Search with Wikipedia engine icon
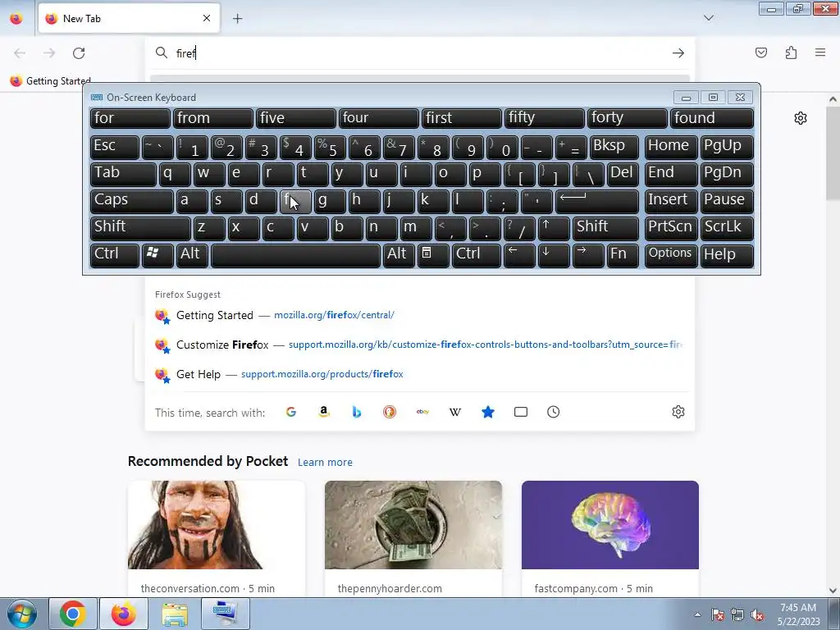The width and height of the screenshot is (840, 630). pos(454,412)
